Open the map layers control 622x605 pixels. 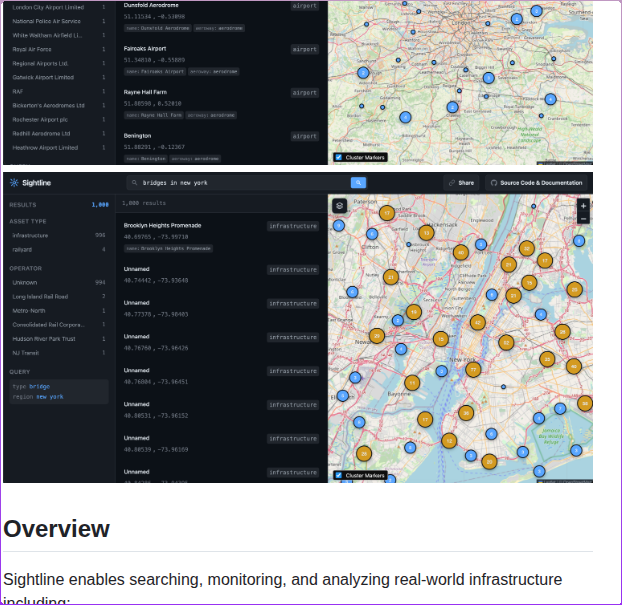coord(339,206)
